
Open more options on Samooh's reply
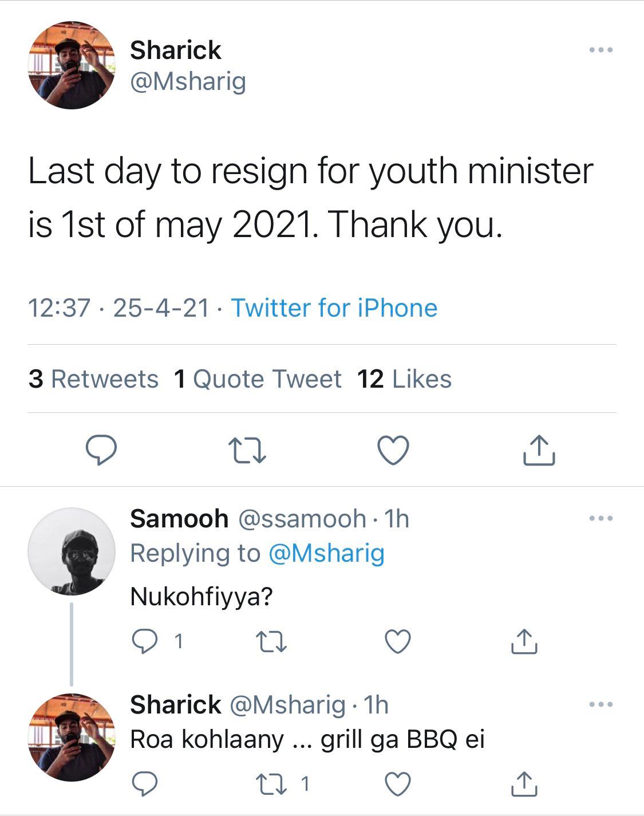click(601, 519)
